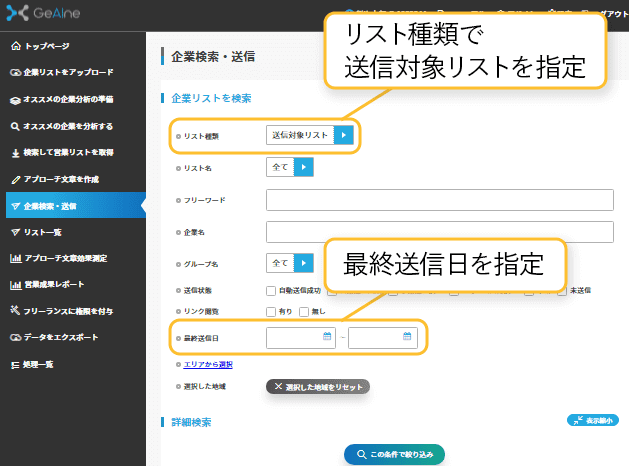Click the データをエクスポート cloud icon

[x=15, y=337]
